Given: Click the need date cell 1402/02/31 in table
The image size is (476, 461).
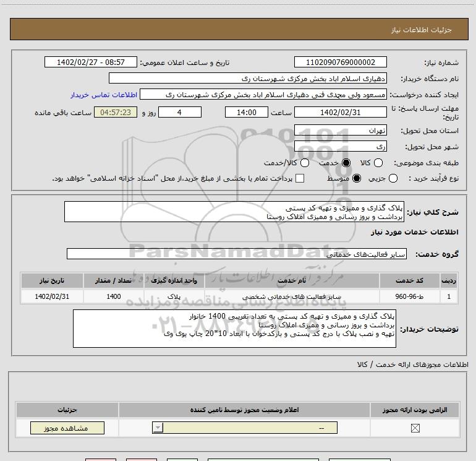Looking at the screenshot, I should 52,296.
